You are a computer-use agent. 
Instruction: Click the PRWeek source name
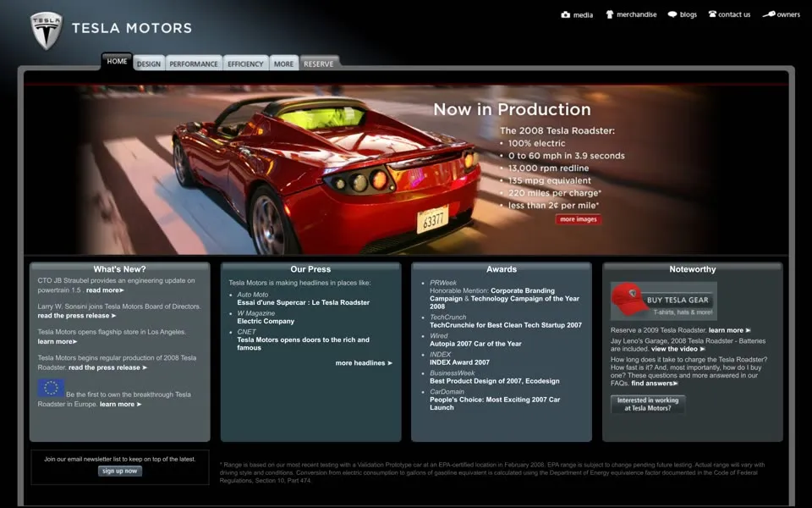tap(442, 283)
